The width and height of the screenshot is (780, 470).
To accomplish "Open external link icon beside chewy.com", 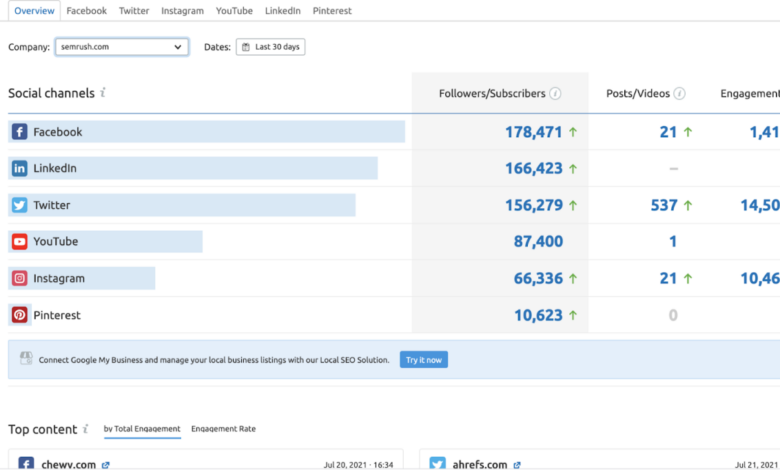I will pyautogui.click(x=106, y=465).
